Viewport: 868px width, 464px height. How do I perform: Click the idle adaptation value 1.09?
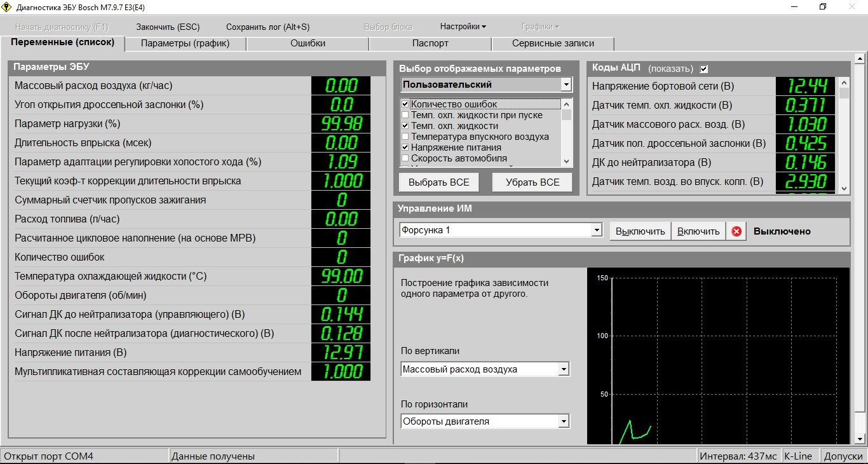[x=341, y=162]
